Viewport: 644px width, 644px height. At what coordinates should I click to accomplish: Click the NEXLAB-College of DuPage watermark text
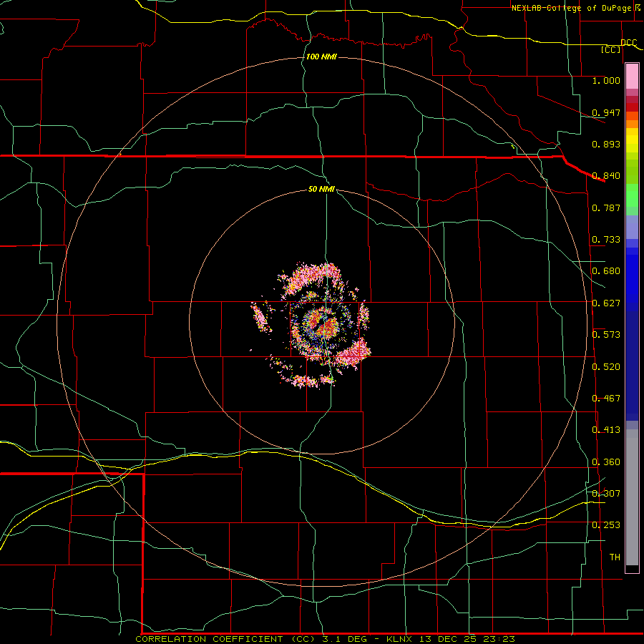click(571, 8)
